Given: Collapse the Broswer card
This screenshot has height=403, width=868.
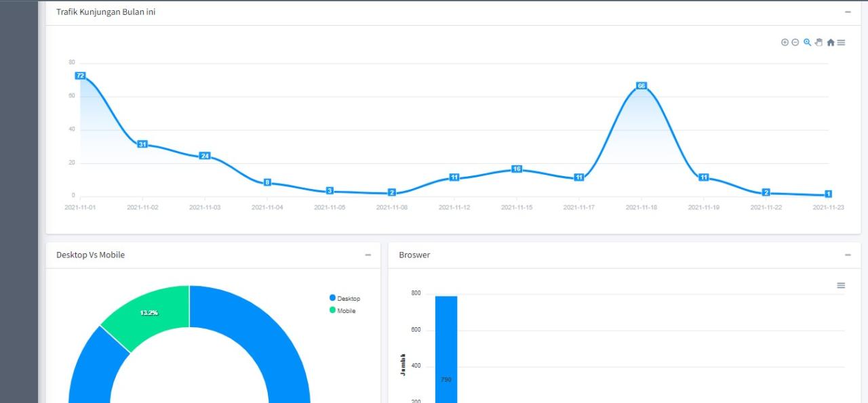Looking at the screenshot, I should click(x=848, y=255).
